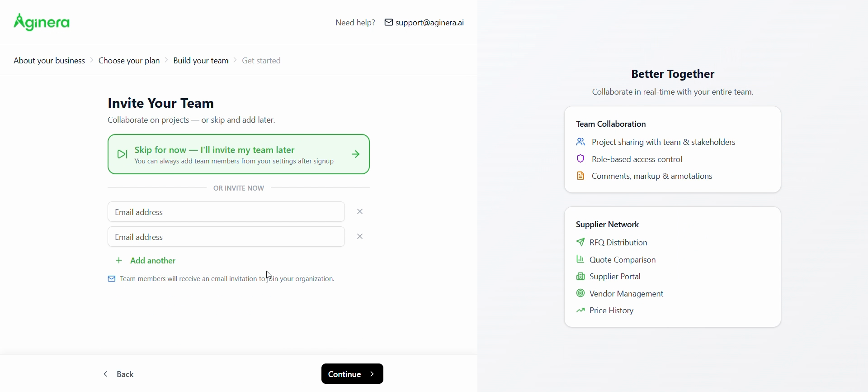Viewport: 868px width, 392px height.
Task: Remove the first email address row
Action: click(360, 212)
